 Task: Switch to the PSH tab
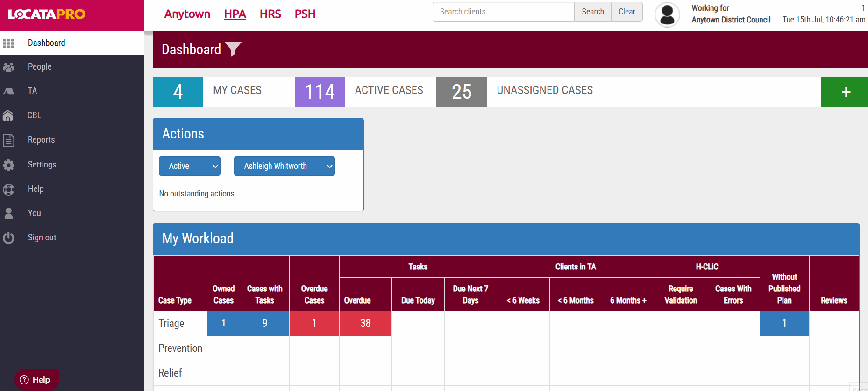305,14
